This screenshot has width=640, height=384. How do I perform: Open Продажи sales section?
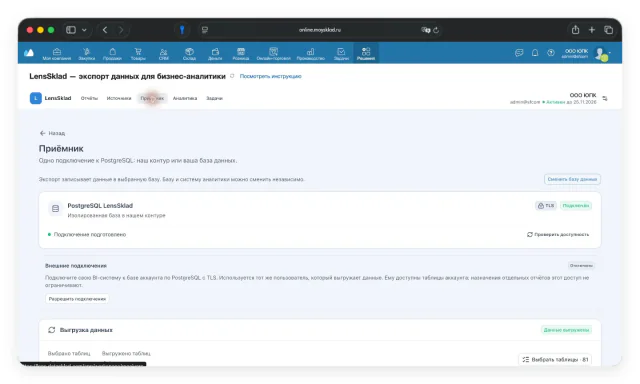click(112, 54)
